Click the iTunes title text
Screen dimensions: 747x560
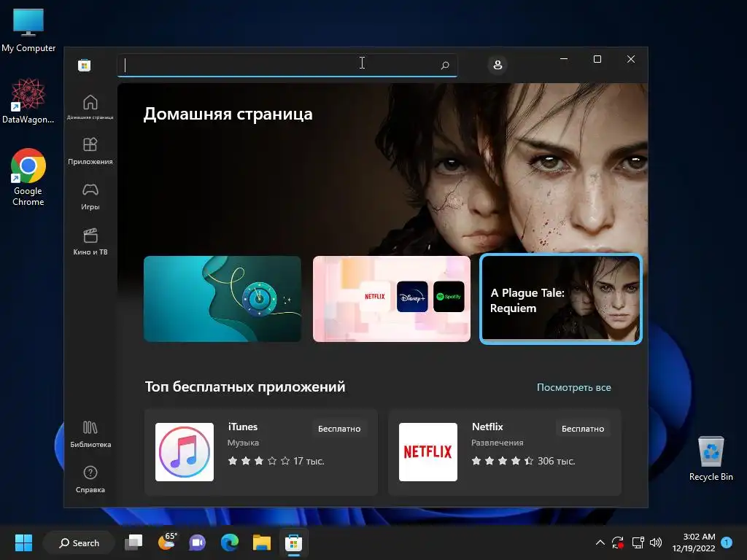point(242,427)
